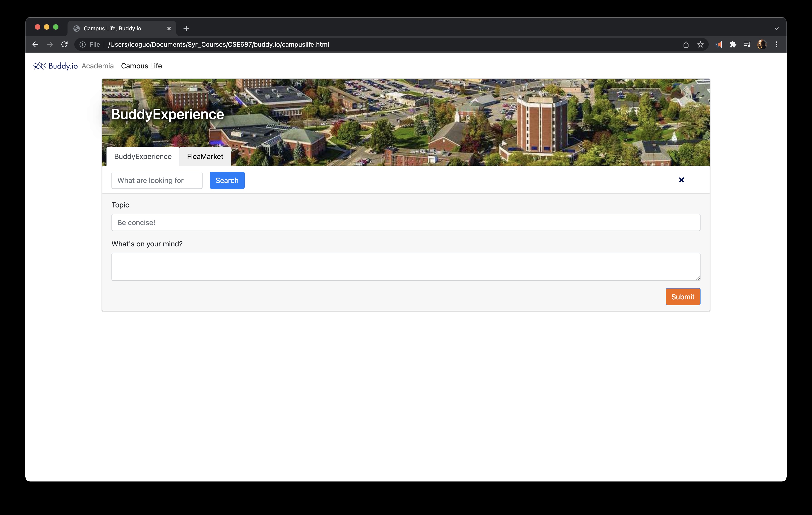Expand the tab search chevron
Screen dimensions: 812x515
click(x=777, y=29)
